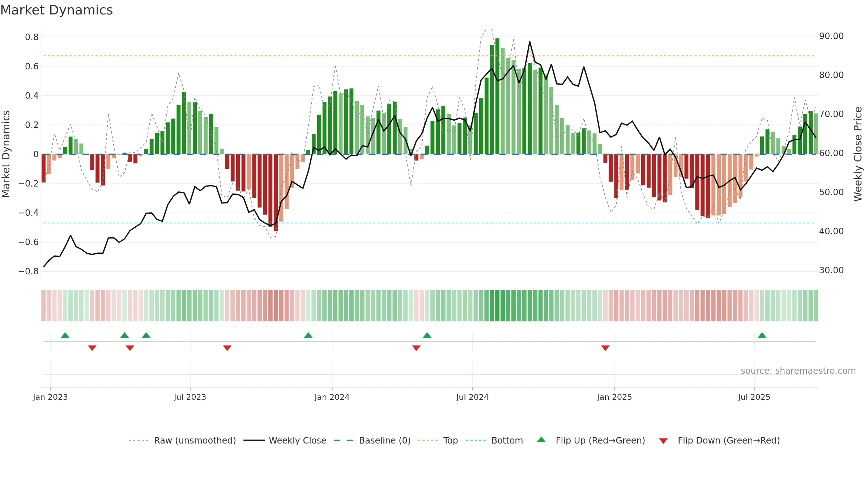Click the flip-up triangle just before Jan 2024
Screen dimensions: 868x488
(308, 335)
